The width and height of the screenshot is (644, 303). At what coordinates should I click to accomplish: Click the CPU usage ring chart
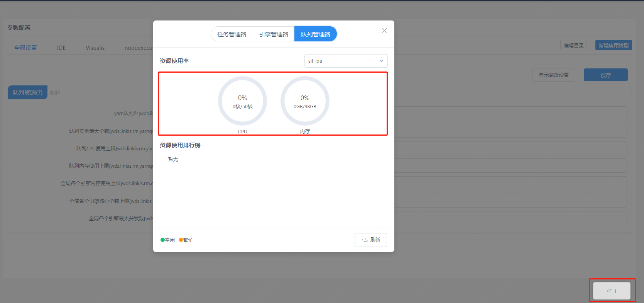tap(242, 101)
